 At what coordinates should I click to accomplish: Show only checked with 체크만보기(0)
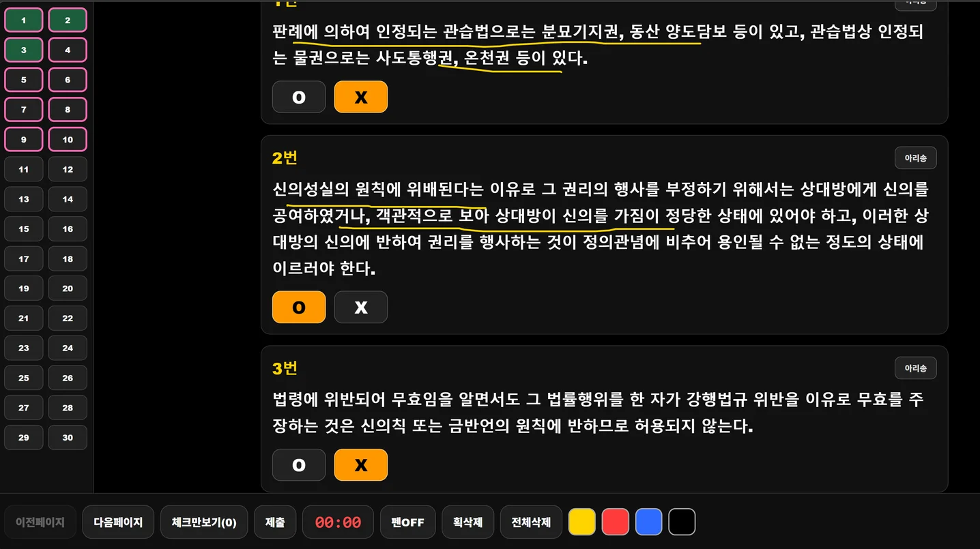pyautogui.click(x=204, y=522)
